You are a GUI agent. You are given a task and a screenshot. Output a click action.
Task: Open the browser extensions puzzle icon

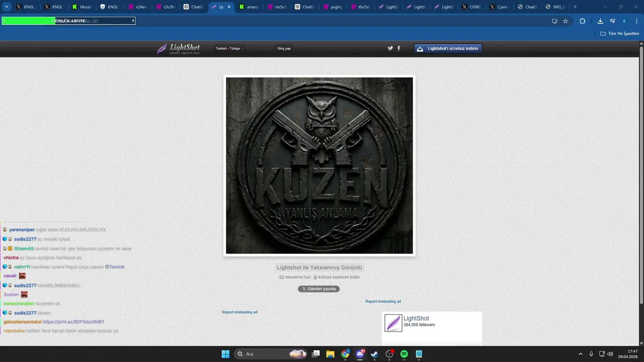coord(583,21)
